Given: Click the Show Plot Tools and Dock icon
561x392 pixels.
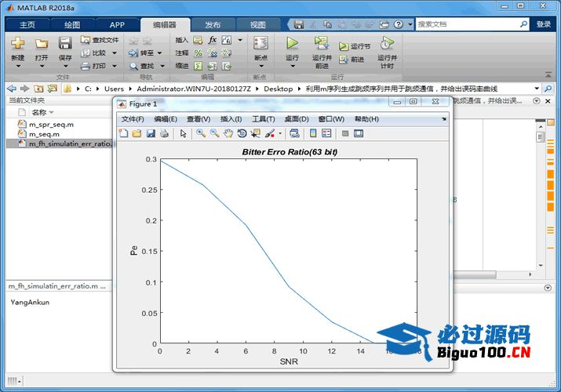Looking at the screenshot, I should 359,133.
